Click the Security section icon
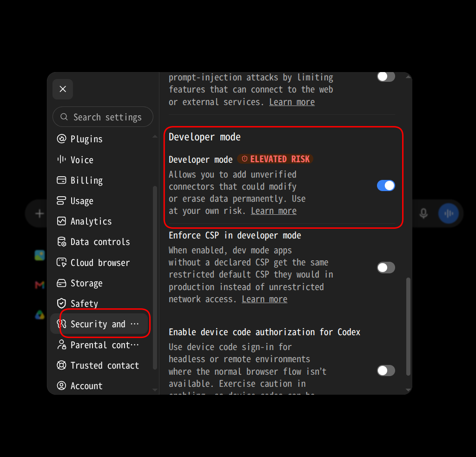The image size is (476, 457). click(61, 324)
